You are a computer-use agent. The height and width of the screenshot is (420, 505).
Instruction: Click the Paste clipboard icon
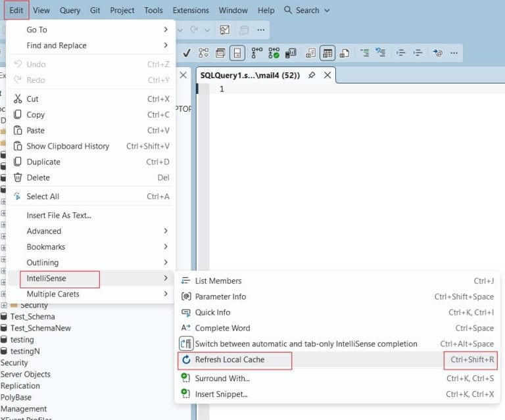(x=18, y=130)
